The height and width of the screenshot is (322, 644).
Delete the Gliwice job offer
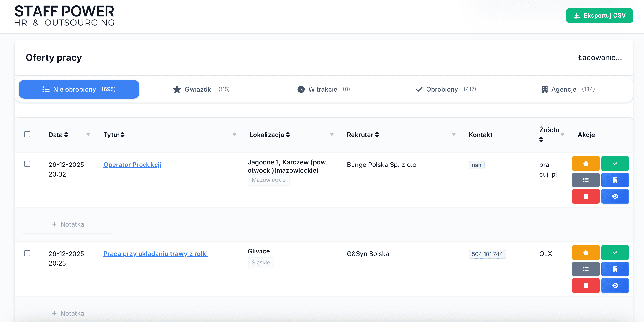585,285
